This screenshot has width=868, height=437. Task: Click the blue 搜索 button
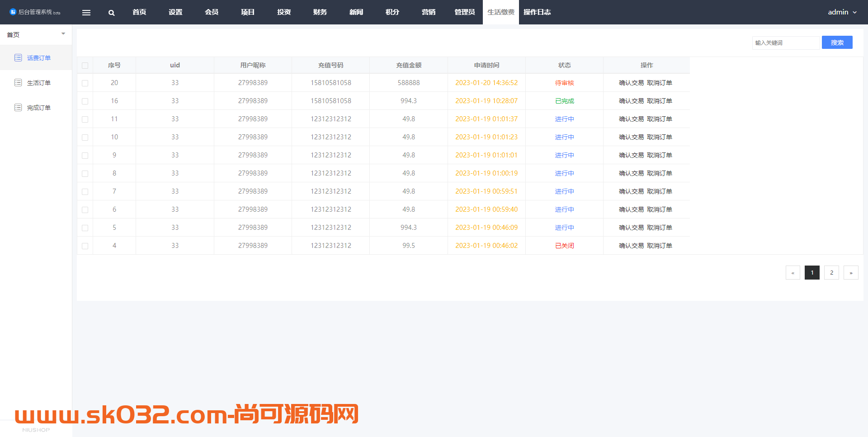tap(837, 43)
